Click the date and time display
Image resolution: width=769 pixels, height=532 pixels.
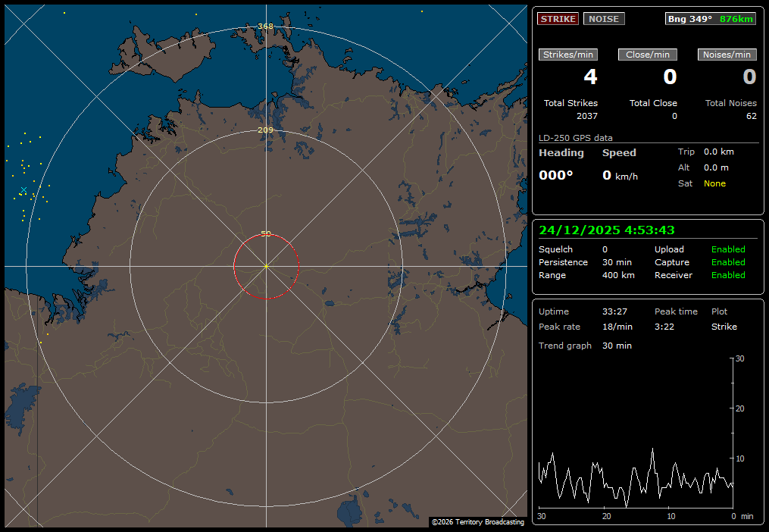pyautogui.click(x=606, y=230)
